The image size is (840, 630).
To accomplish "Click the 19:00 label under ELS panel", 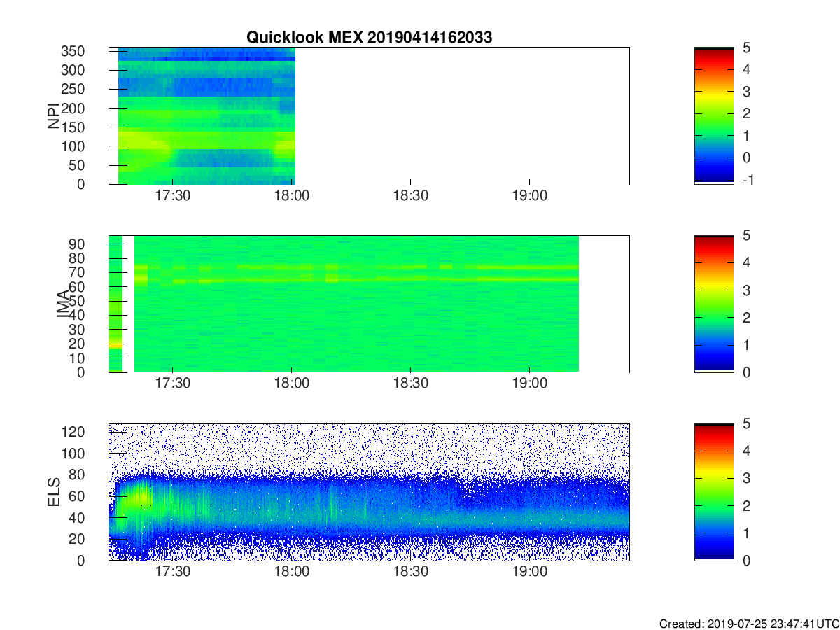I will [529, 572].
